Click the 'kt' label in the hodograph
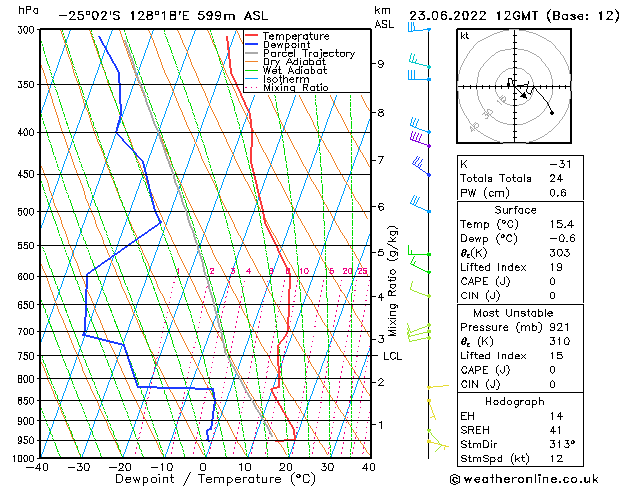The height and width of the screenshot is (486, 629). 465,36
